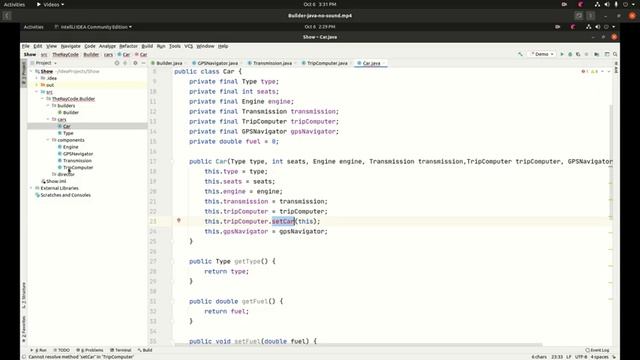Open the Refactor menu
The image size is (640, 360).
click(x=128, y=46)
